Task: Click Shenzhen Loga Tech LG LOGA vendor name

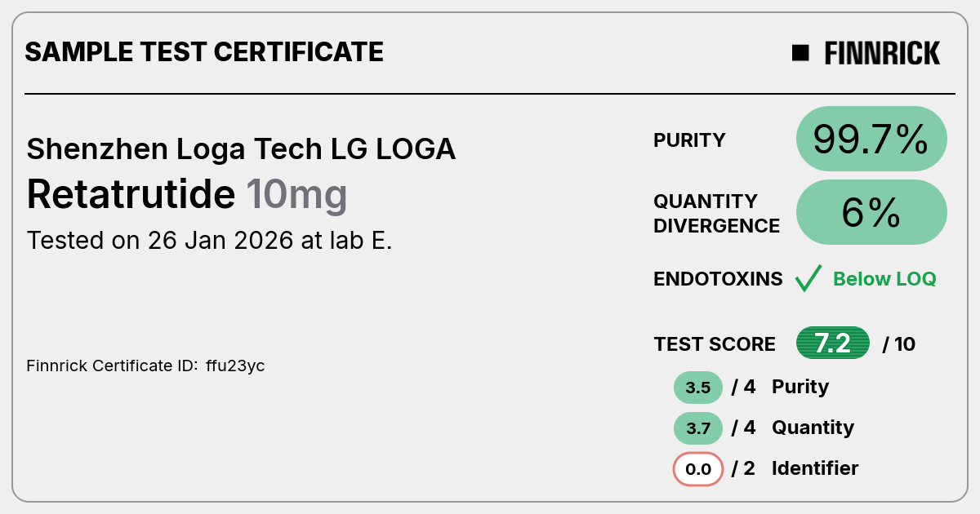Action: pyautogui.click(x=241, y=149)
